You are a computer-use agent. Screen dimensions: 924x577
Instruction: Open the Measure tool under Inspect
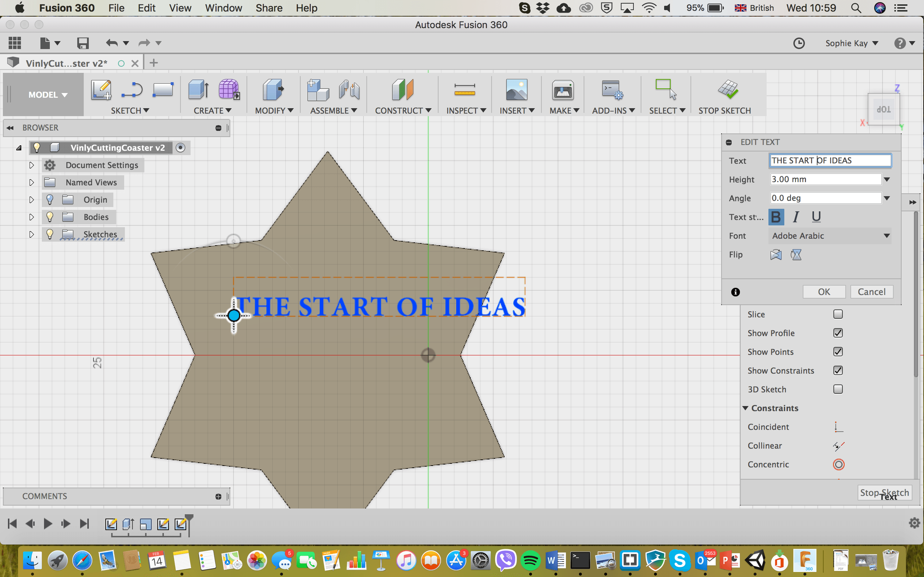point(464,90)
